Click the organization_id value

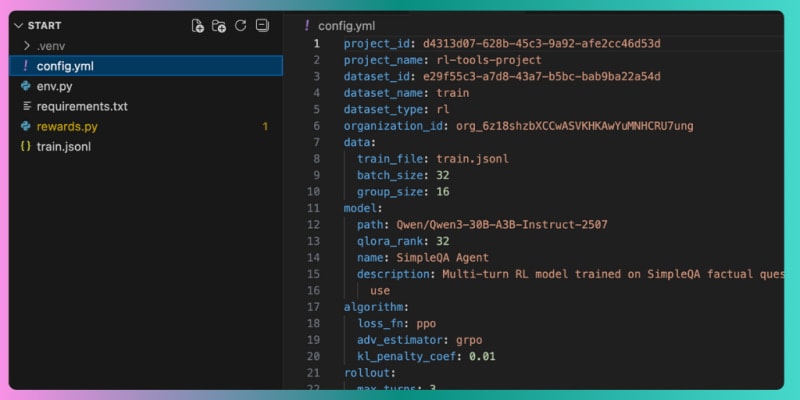[x=575, y=126]
